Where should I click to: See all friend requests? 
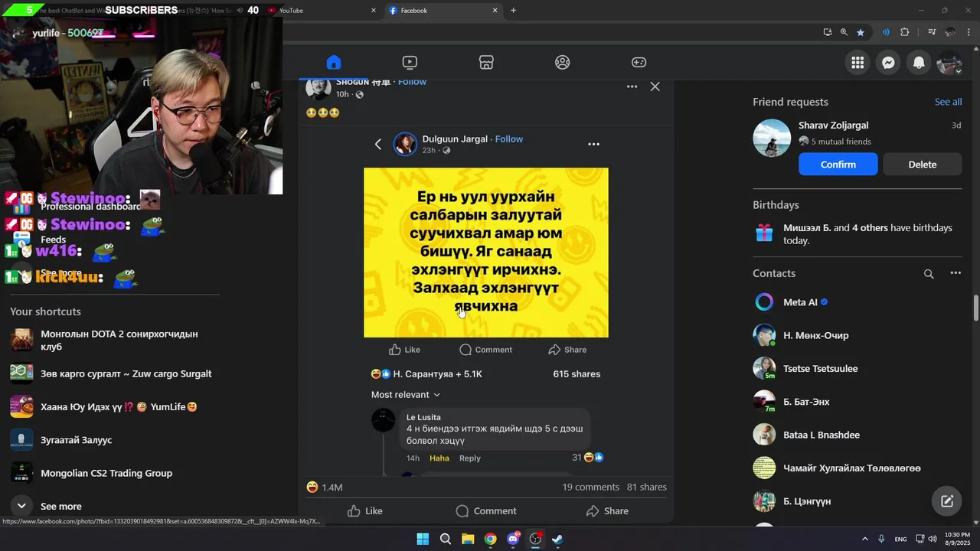[948, 102]
